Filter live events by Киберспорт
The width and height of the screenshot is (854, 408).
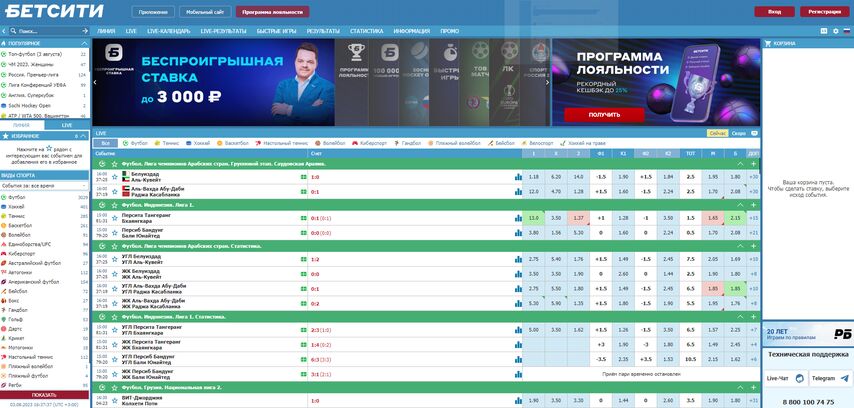[369, 143]
